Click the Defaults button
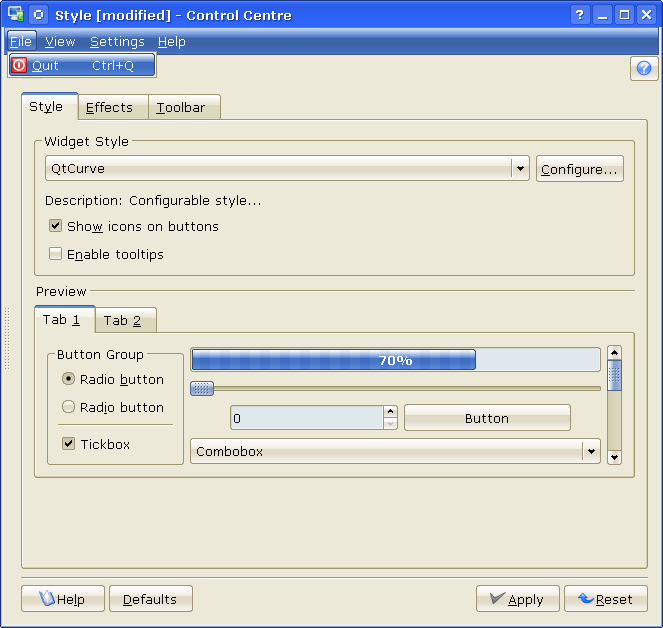 pos(151,598)
